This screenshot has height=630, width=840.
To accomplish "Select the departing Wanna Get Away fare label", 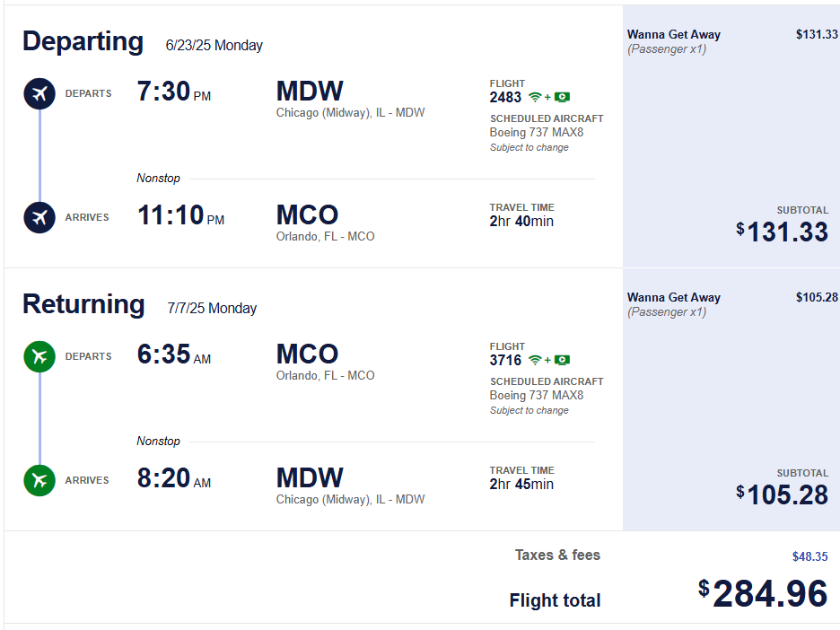I will click(x=674, y=34).
